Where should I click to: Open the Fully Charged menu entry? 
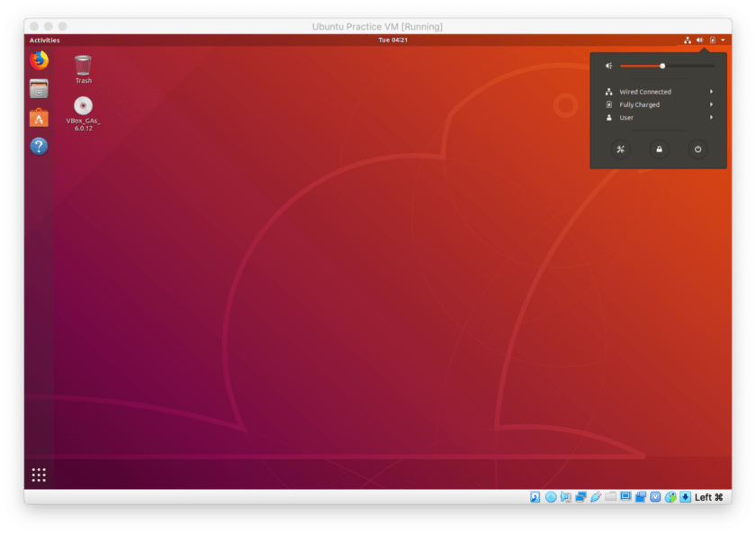(659, 104)
